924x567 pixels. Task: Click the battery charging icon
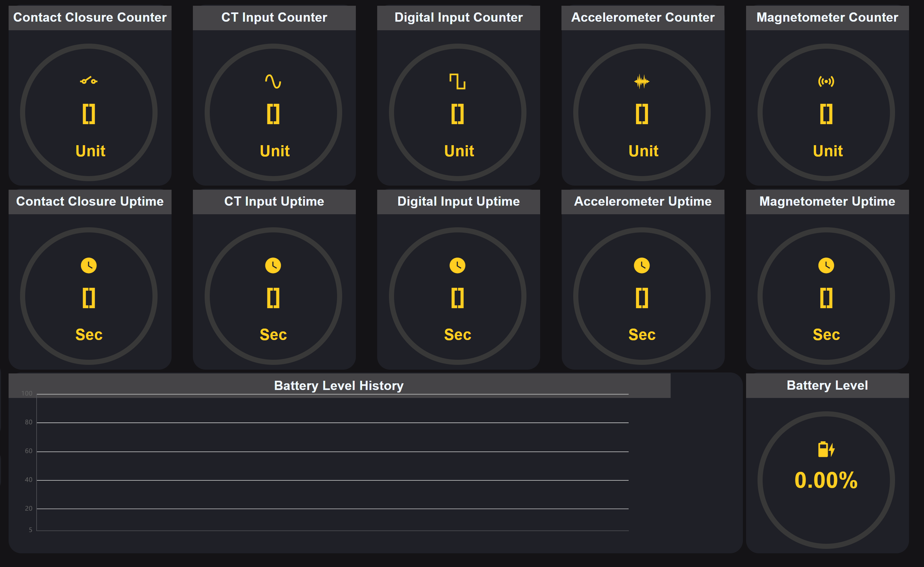click(826, 449)
